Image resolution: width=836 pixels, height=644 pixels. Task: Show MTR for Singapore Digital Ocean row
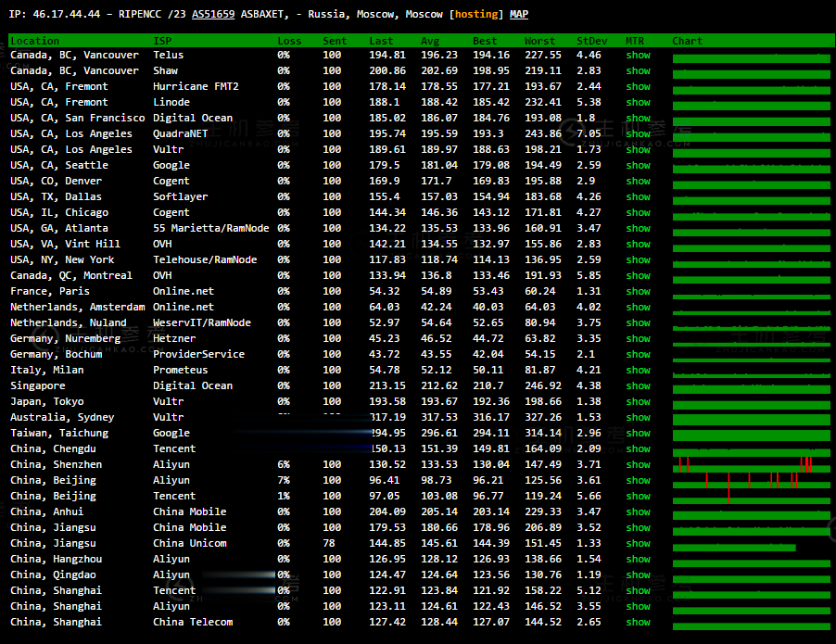pos(639,386)
